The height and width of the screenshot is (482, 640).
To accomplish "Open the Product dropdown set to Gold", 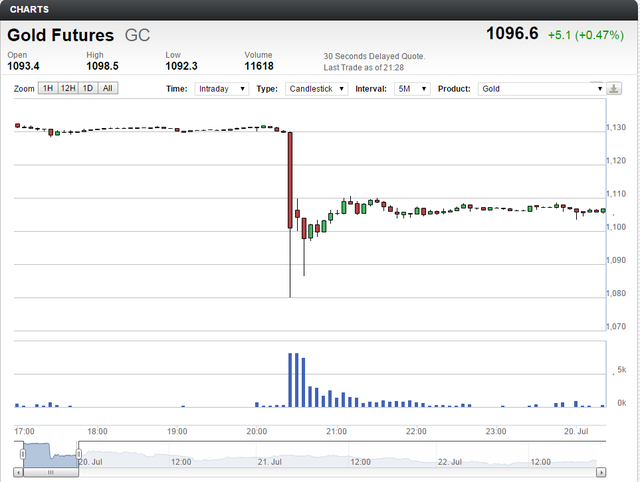I will (541, 89).
